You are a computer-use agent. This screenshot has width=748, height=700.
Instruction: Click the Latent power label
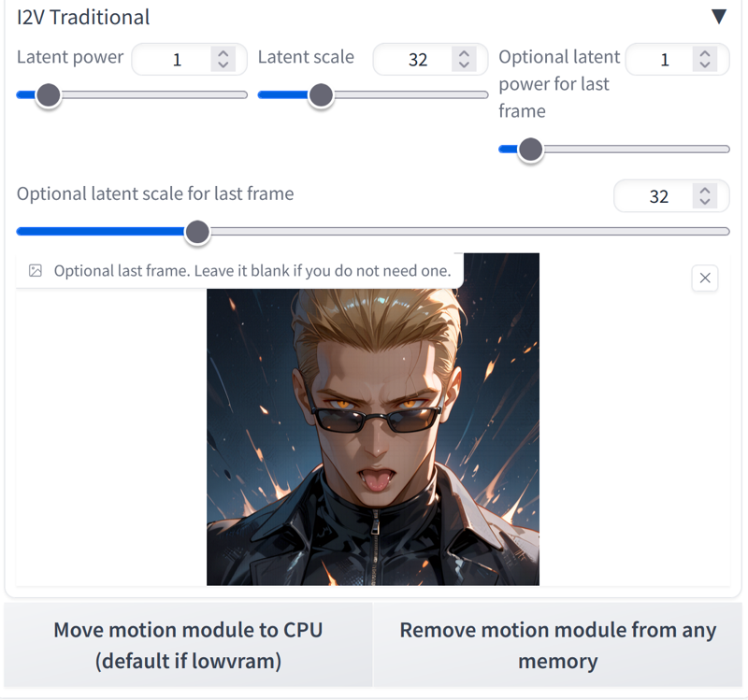(70, 57)
